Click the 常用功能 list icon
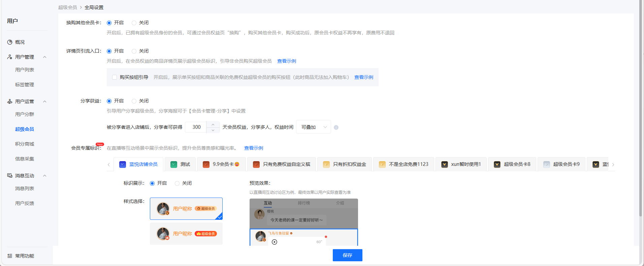Image resolution: width=644 pixels, height=266 pixels. 10,256
